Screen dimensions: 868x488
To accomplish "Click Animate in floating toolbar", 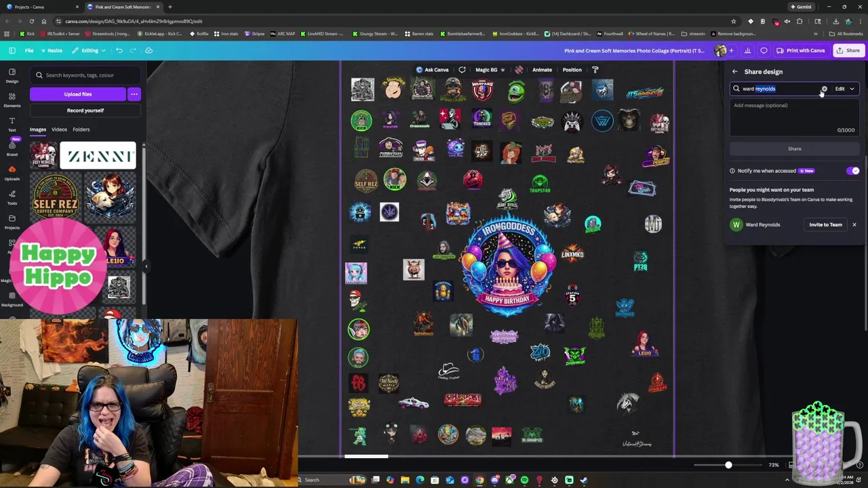I will coord(542,69).
